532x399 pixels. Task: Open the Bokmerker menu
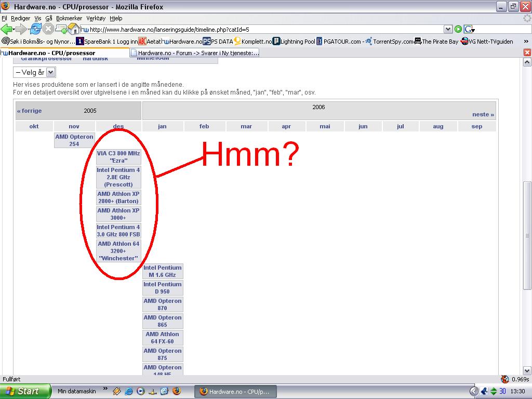click(69, 18)
